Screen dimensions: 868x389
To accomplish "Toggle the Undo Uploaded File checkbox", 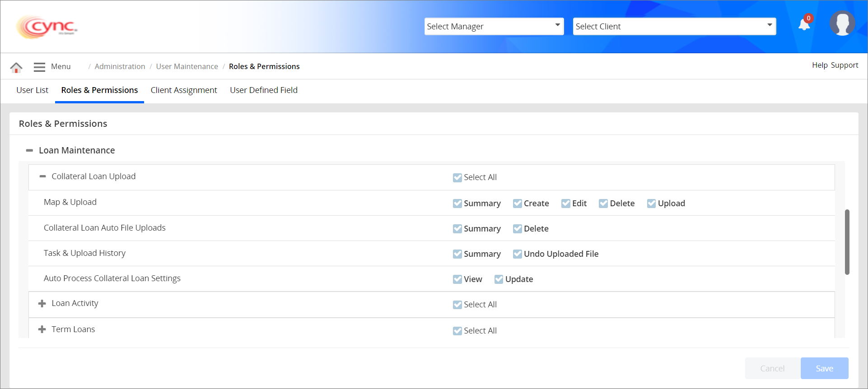I will tap(517, 254).
